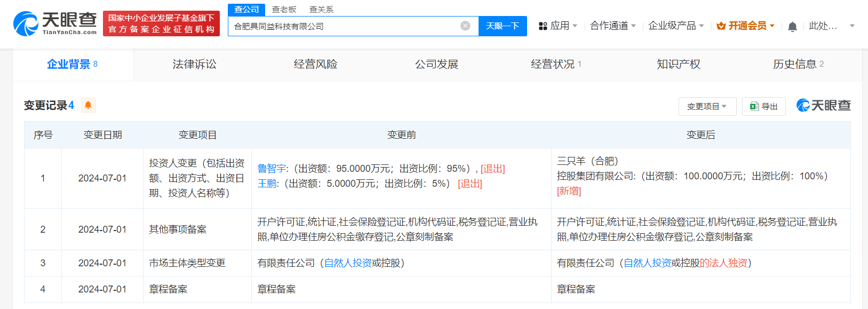Click the 变更项目 column header in table
The height and width of the screenshot is (309, 868).
coord(197,135)
